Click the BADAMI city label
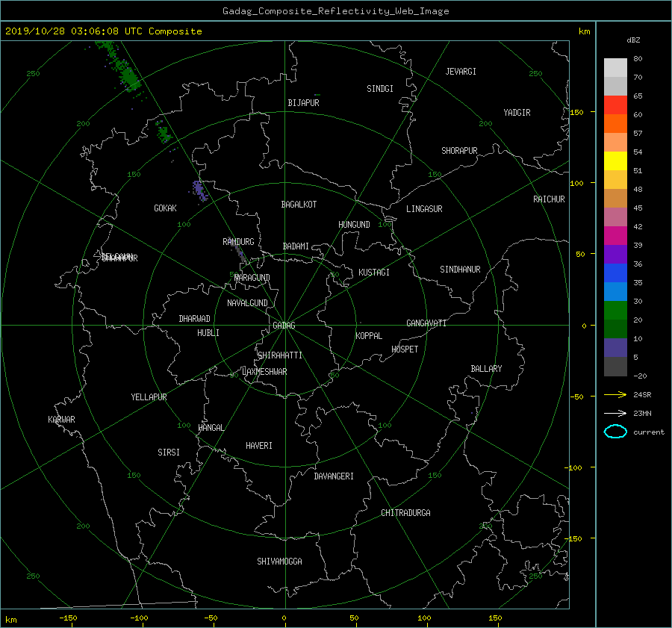This screenshot has width=672, height=628. coord(296,246)
